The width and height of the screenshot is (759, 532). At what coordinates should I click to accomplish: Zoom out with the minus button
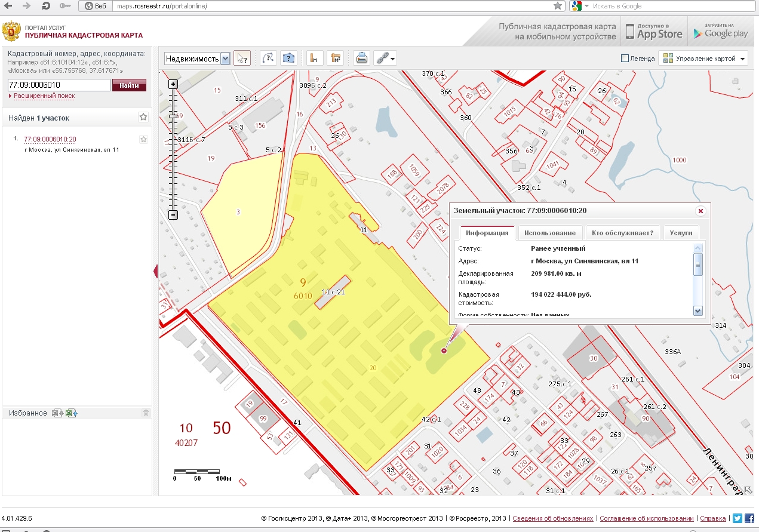click(173, 215)
